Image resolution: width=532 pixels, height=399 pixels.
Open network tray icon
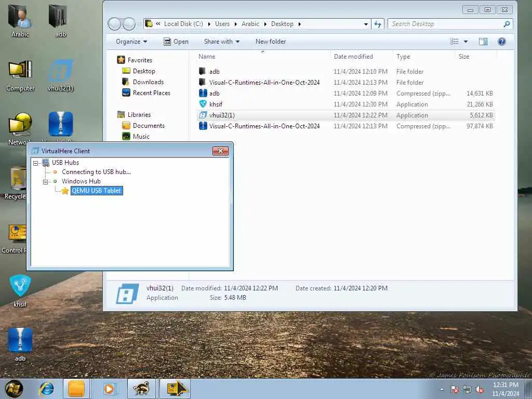point(467,390)
